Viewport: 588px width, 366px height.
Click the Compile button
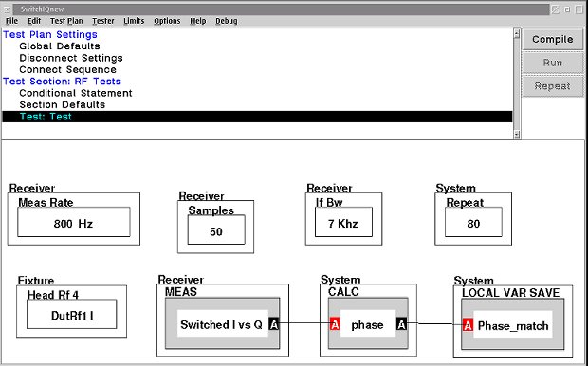552,40
